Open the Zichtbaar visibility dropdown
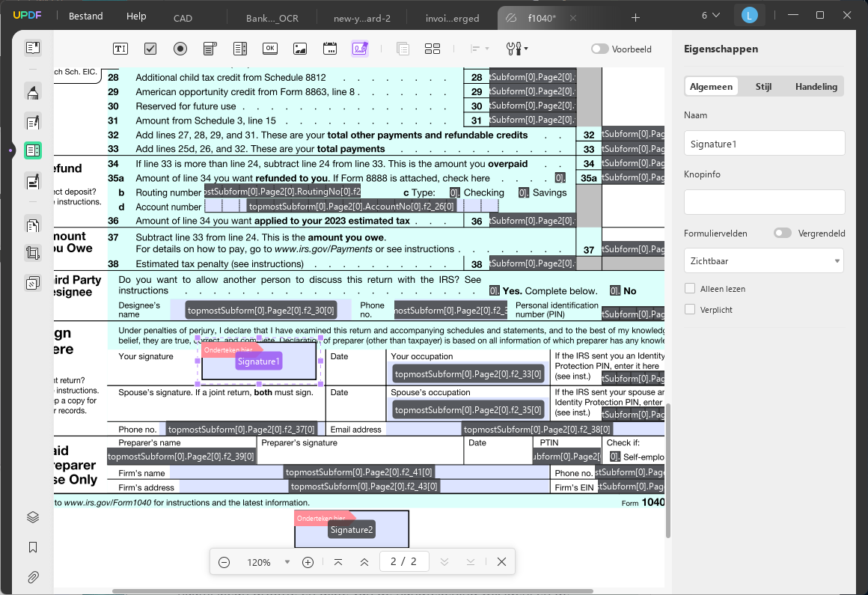The height and width of the screenshot is (595, 868). 763,260
